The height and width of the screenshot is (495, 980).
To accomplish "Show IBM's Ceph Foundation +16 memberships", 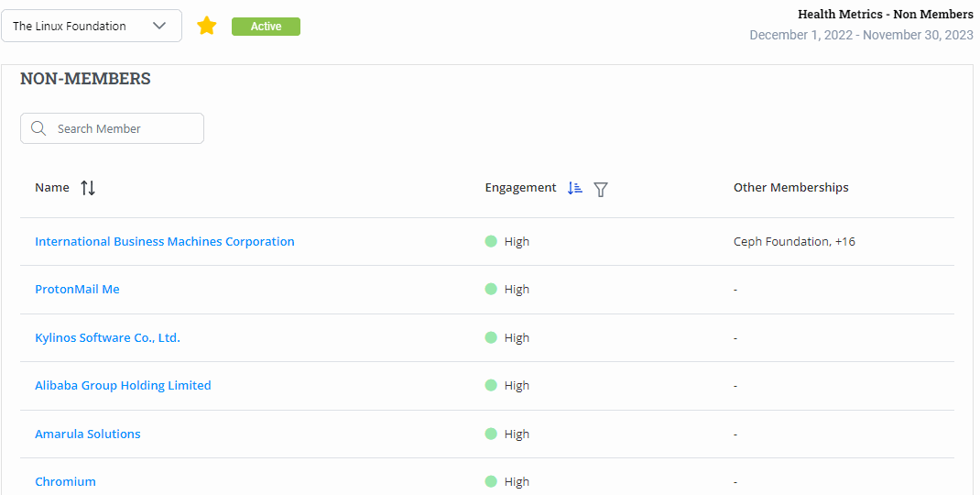I will pos(794,241).
